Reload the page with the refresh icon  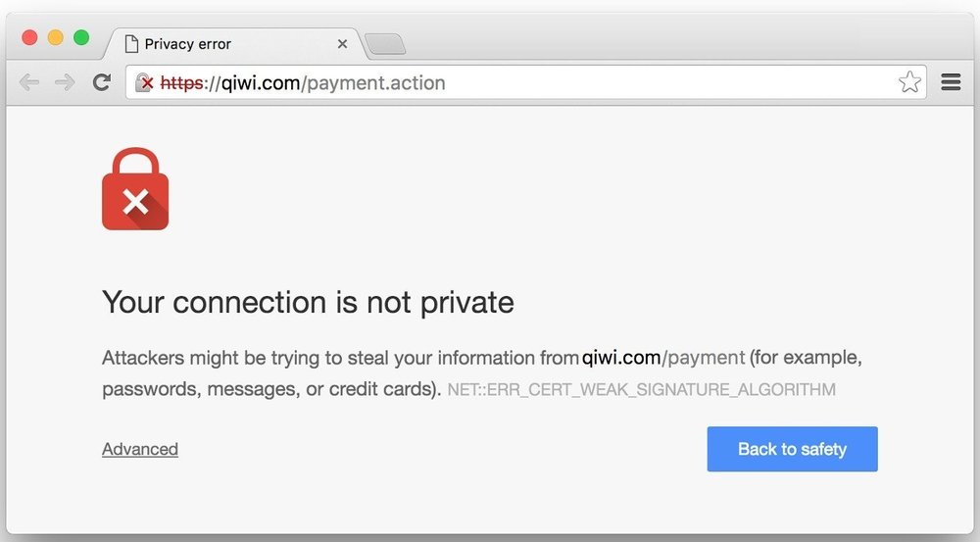point(101,82)
